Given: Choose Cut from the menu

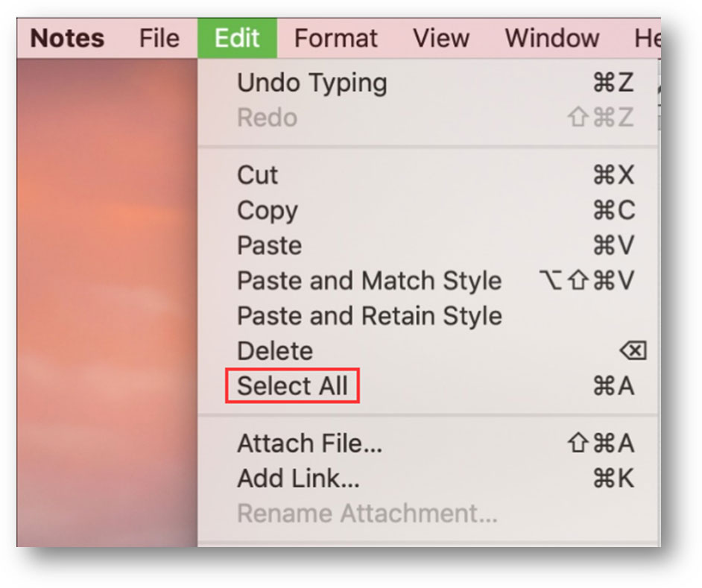Looking at the screenshot, I should [258, 175].
